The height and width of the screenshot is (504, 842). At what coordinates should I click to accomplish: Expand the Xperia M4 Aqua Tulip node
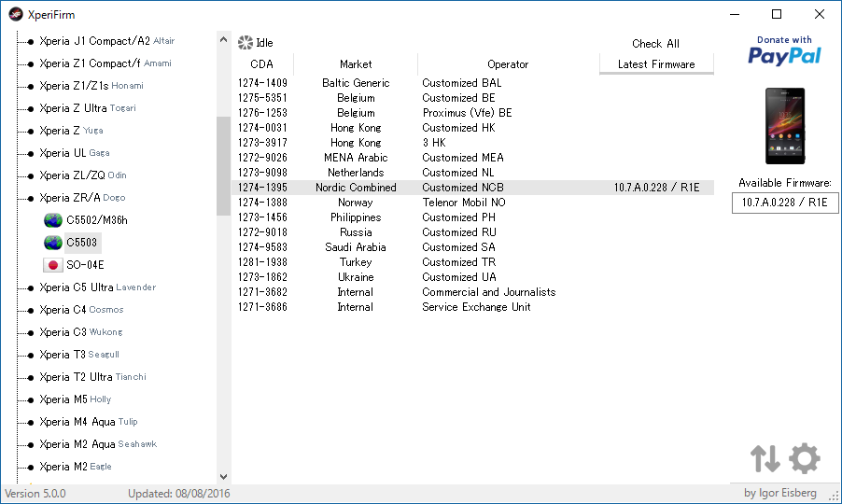pyautogui.click(x=31, y=423)
